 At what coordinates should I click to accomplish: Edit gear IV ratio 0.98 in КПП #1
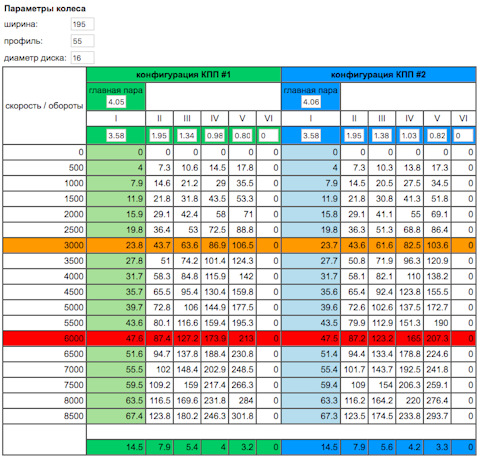click(x=215, y=136)
